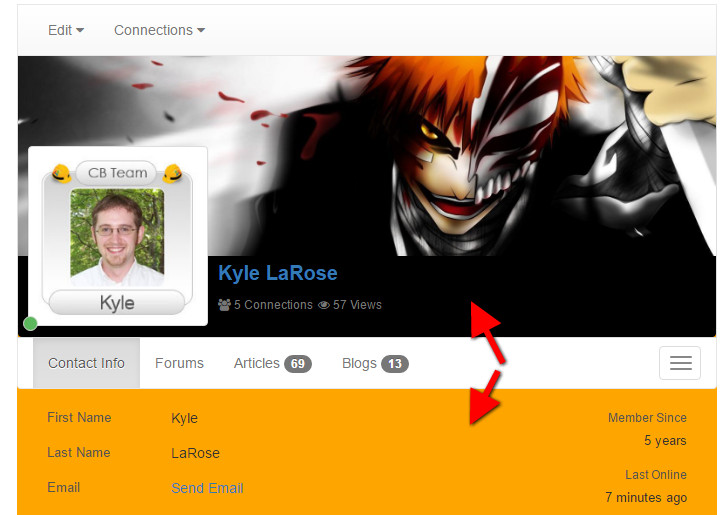Select the Contact Info tab
Image resolution: width=727 pixels, height=515 pixels.
click(x=86, y=363)
